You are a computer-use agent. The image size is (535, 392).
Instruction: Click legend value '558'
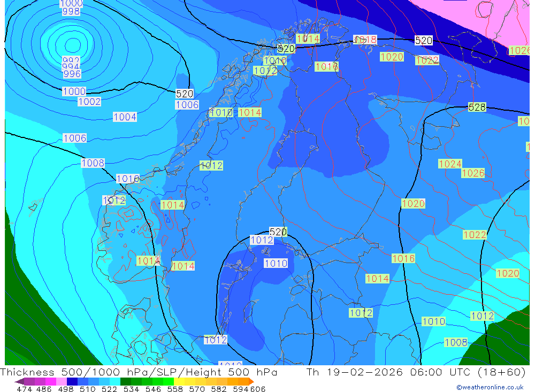tap(175, 389)
